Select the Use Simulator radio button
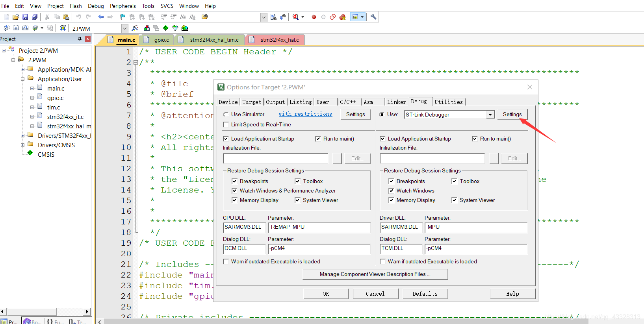644x324 pixels. pyautogui.click(x=226, y=115)
